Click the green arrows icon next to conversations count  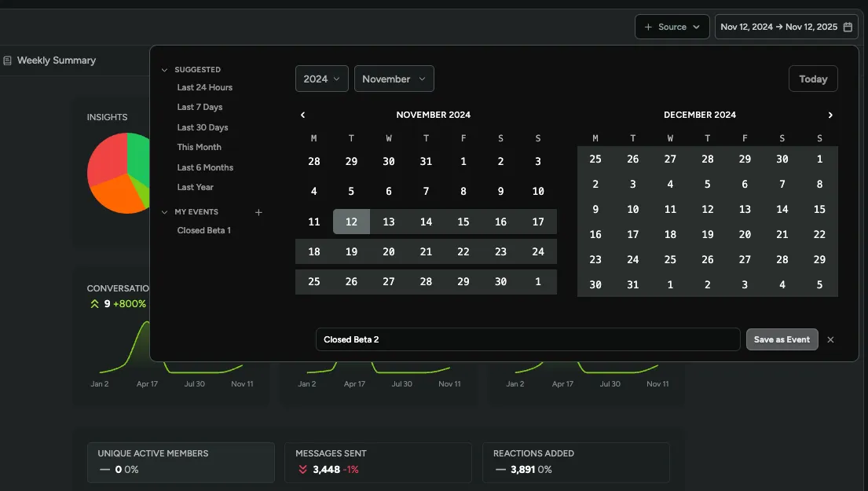(x=94, y=303)
